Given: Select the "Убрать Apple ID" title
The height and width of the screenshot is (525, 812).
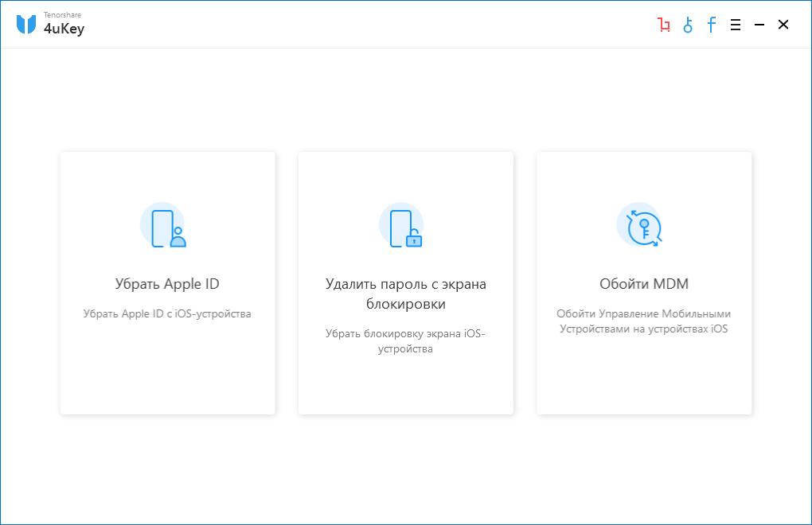Looking at the screenshot, I should pyautogui.click(x=167, y=284).
